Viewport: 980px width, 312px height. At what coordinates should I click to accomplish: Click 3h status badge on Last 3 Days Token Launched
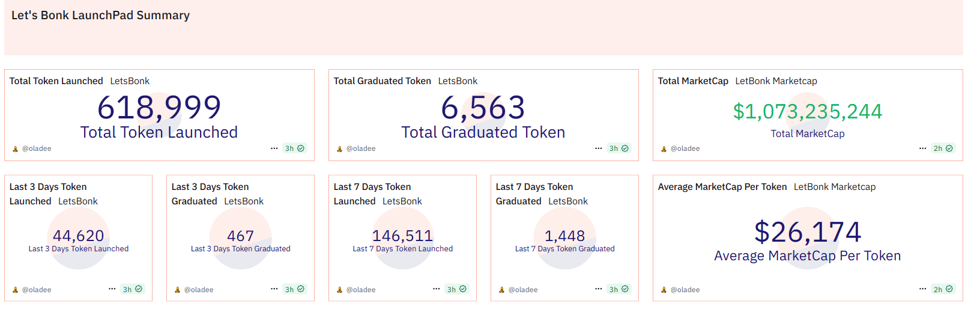(133, 289)
